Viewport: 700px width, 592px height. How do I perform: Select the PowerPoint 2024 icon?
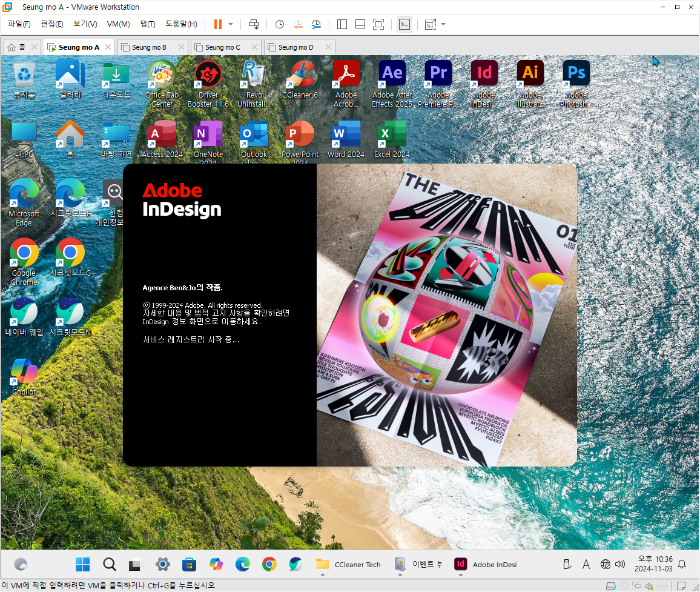300,142
